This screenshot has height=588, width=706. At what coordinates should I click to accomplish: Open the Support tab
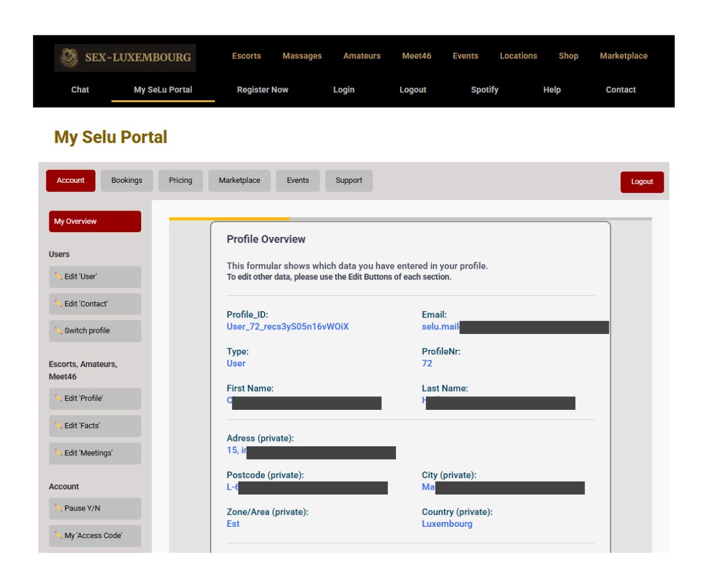(x=349, y=181)
